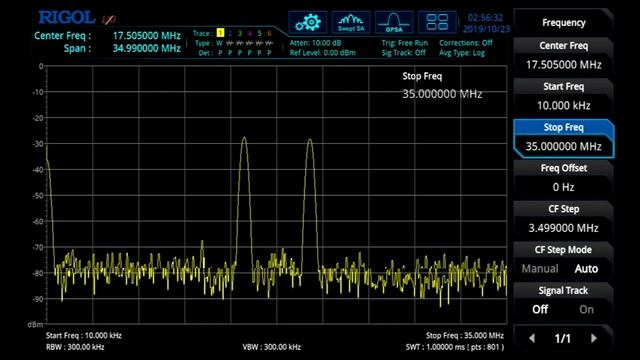
Task: Click the Span readout 34.990000 MHz
Action: click(x=147, y=48)
